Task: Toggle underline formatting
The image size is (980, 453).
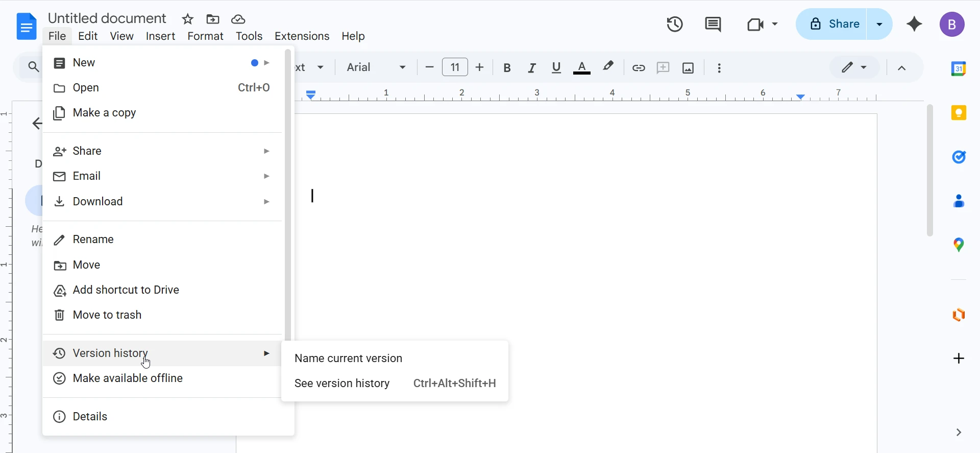Action: click(x=556, y=68)
